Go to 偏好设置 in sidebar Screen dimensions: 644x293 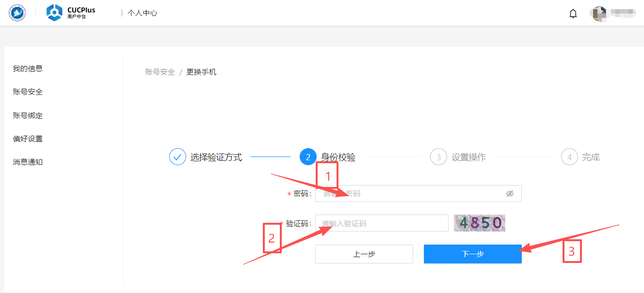[28, 139]
